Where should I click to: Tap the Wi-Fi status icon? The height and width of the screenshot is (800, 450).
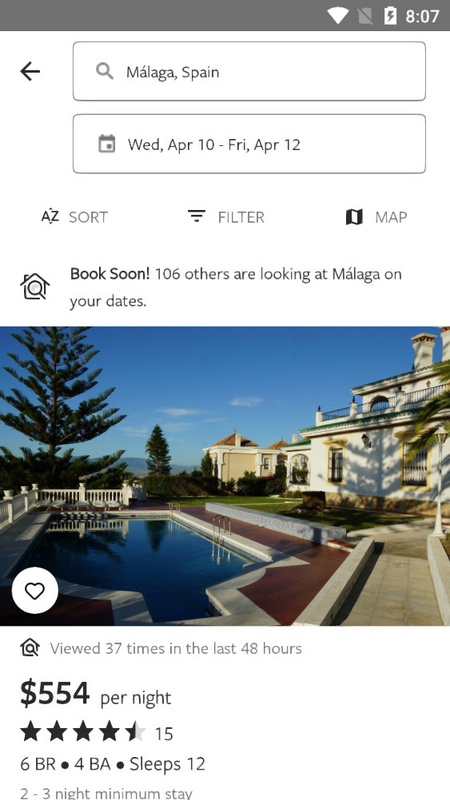point(338,16)
